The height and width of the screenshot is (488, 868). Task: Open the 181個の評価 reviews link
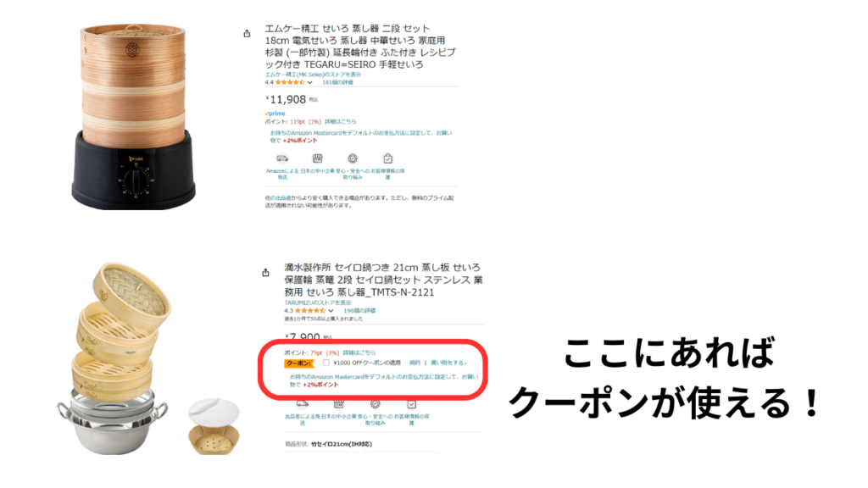337,82
